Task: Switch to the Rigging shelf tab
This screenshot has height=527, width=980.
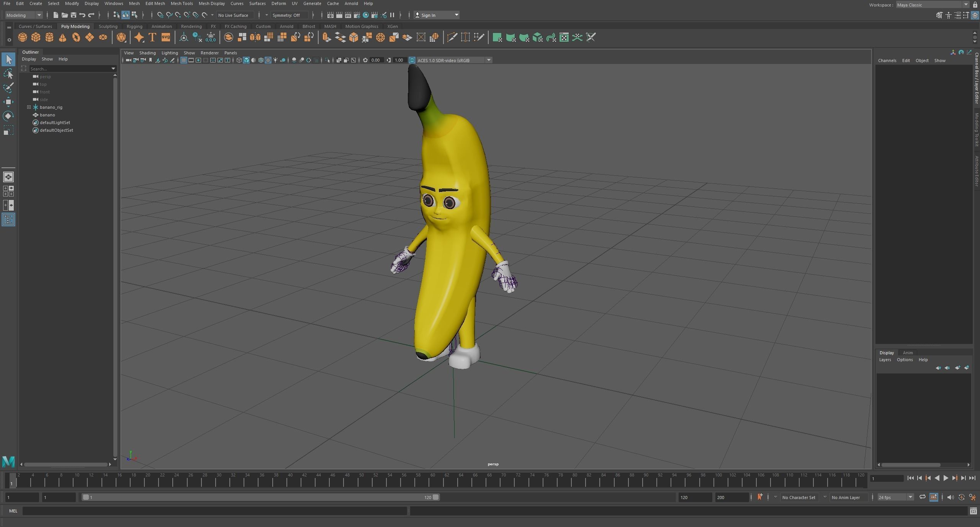Action: 134,26
